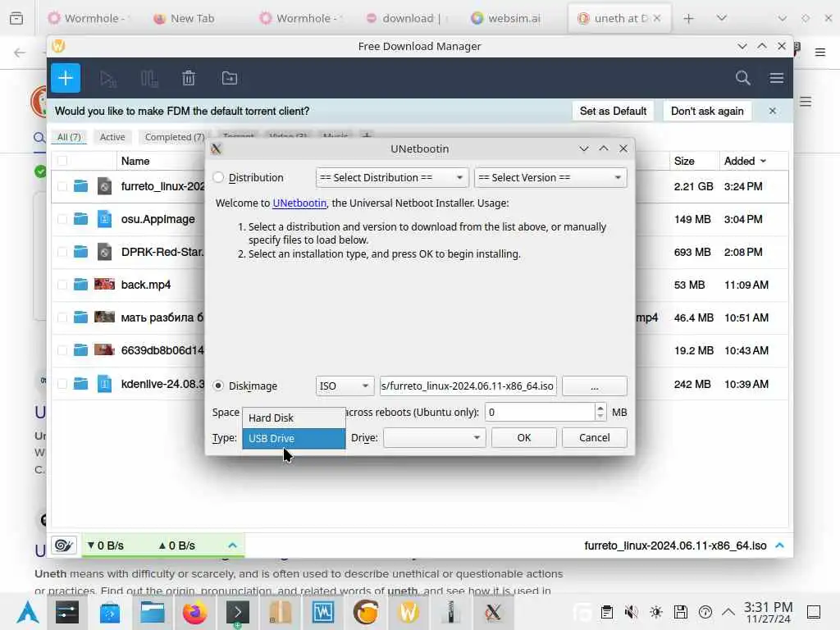Click the Don't ask again button

707,111
